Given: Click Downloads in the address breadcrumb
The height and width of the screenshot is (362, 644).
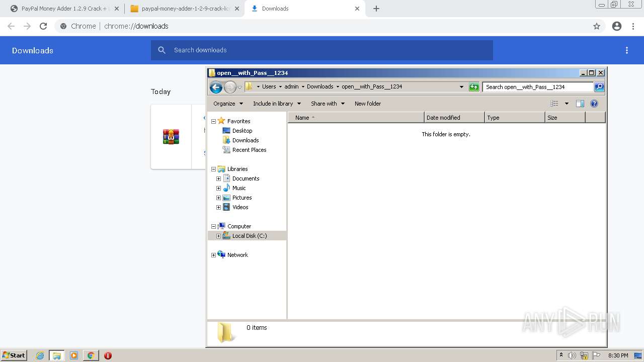Looking at the screenshot, I should 320,86.
